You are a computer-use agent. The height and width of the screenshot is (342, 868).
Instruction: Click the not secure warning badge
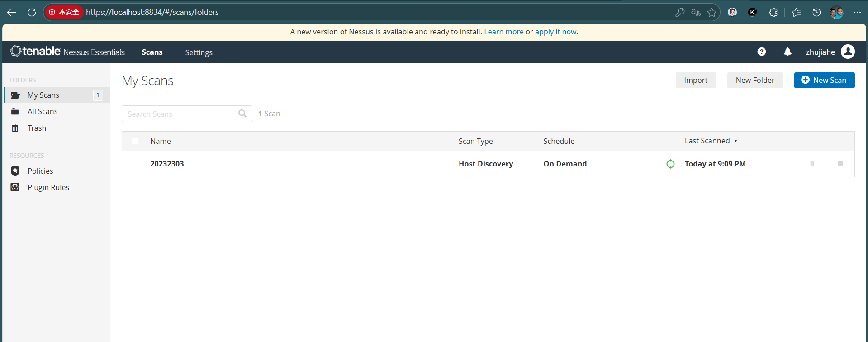(64, 12)
